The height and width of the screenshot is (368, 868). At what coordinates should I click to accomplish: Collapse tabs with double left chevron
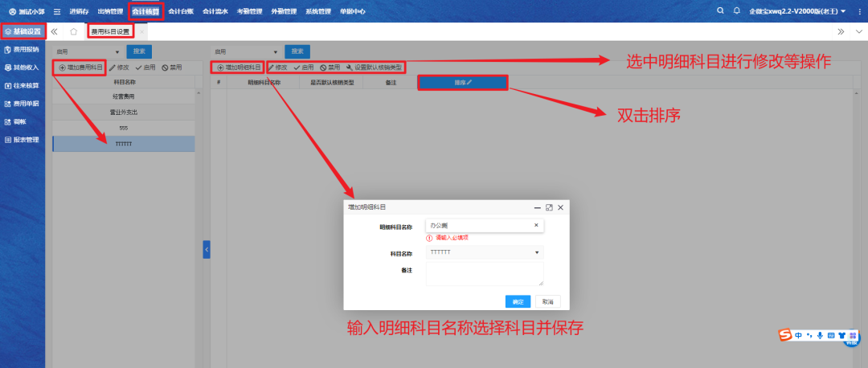(x=55, y=31)
